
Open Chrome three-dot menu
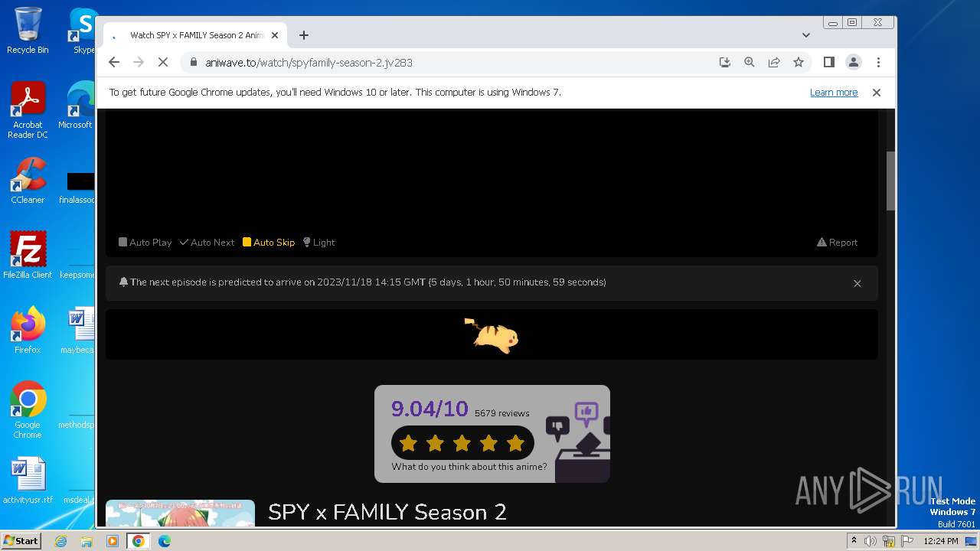coord(878,63)
